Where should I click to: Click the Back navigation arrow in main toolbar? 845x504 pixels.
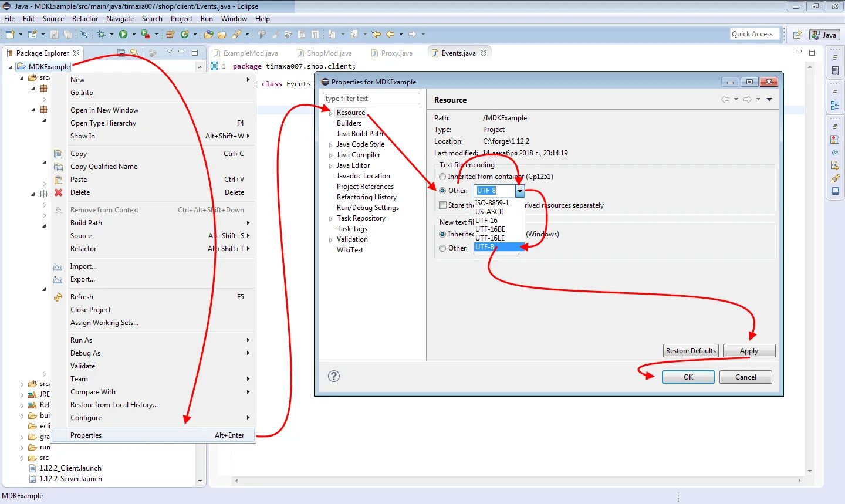[x=390, y=34]
